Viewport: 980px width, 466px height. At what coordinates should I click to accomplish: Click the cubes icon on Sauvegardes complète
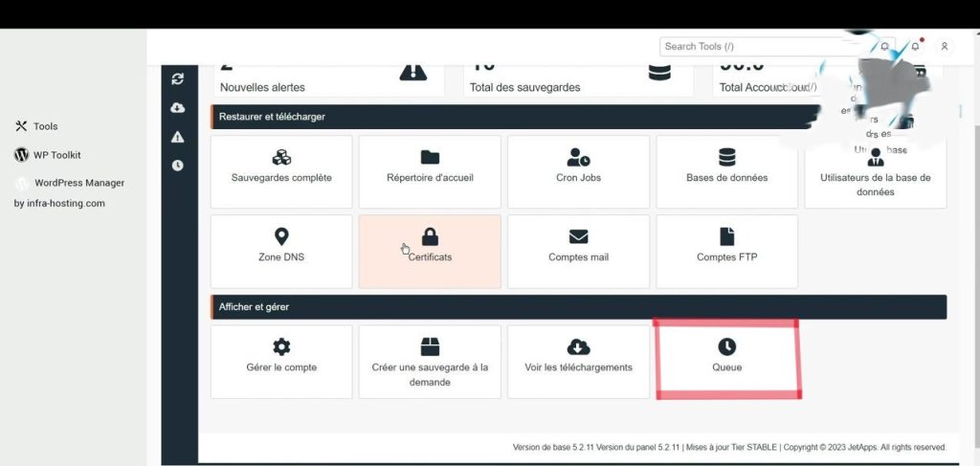point(281,158)
